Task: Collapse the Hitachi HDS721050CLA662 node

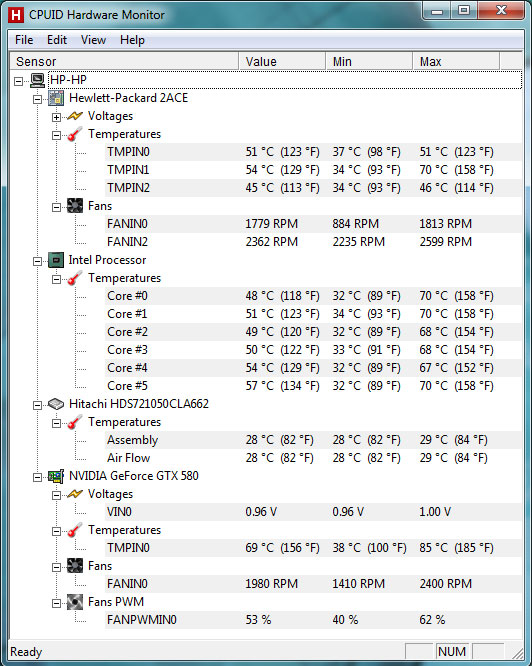Action: 37,405
